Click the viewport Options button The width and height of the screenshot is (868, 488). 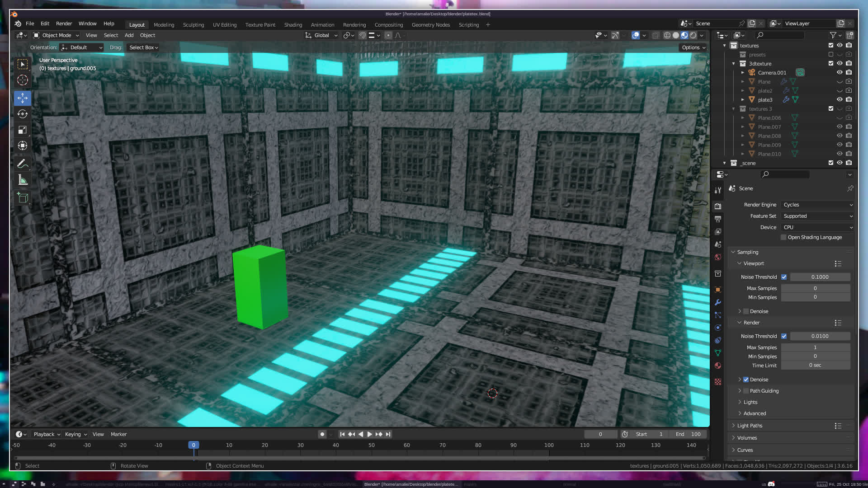coord(693,47)
